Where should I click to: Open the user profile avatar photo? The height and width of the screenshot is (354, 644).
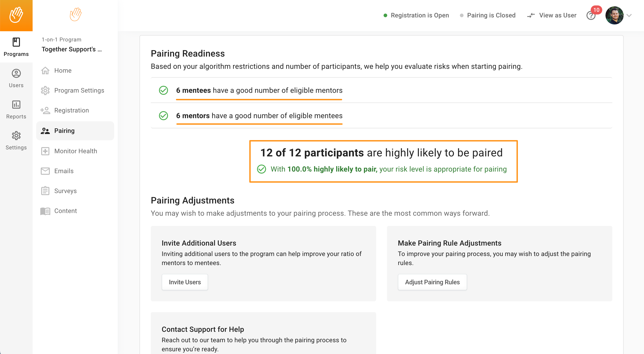click(614, 15)
